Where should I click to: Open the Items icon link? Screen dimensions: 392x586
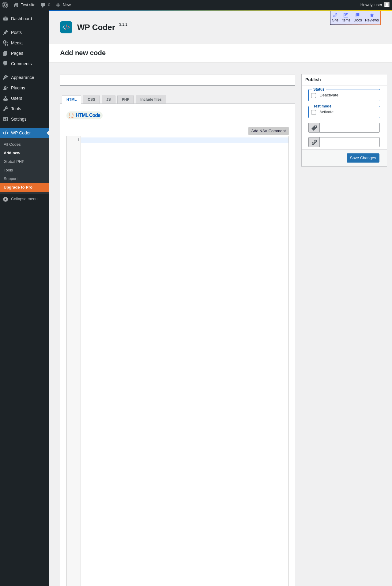pyautogui.click(x=346, y=15)
